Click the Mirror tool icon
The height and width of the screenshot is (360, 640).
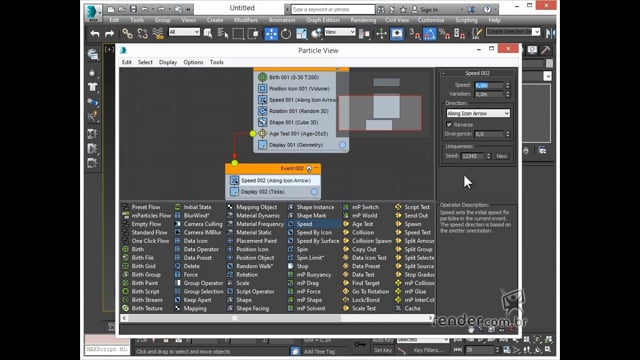coord(550,33)
